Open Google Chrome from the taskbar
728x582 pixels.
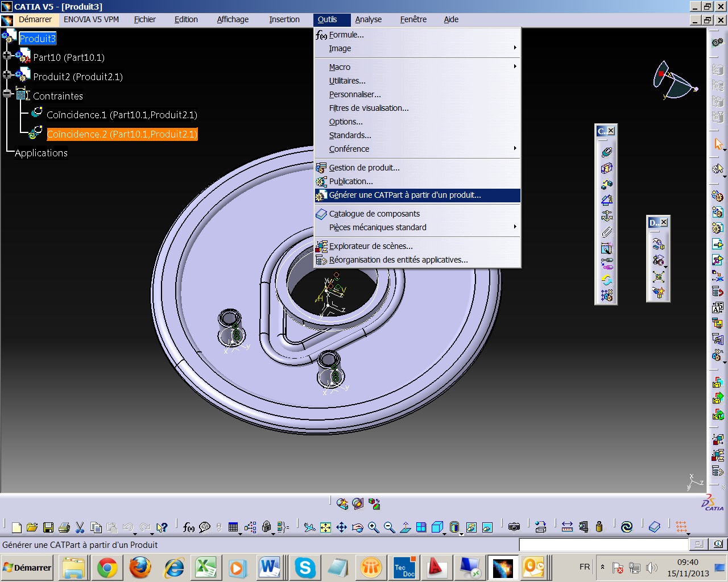(x=107, y=568)
